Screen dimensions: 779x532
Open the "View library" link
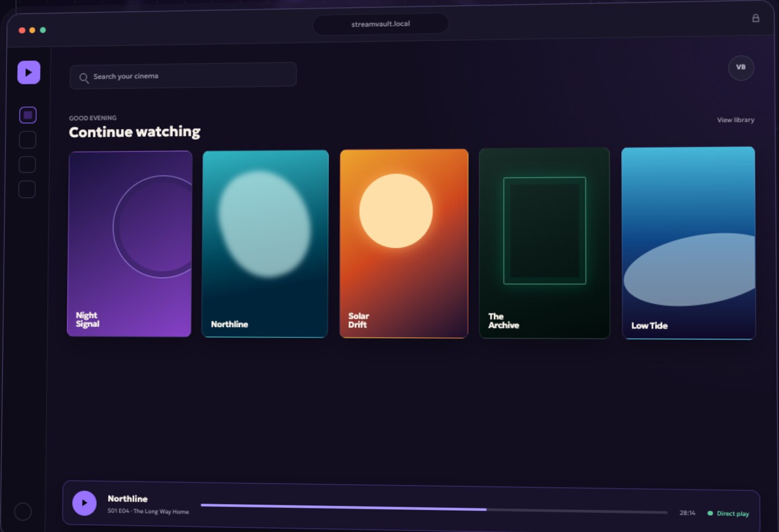pyautogui.click(x=736, y=120)
